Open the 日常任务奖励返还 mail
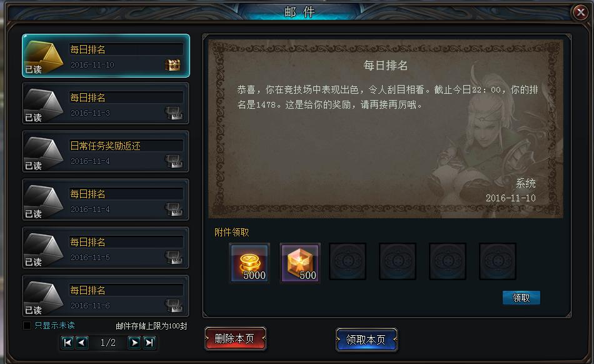 click(106, 151)
